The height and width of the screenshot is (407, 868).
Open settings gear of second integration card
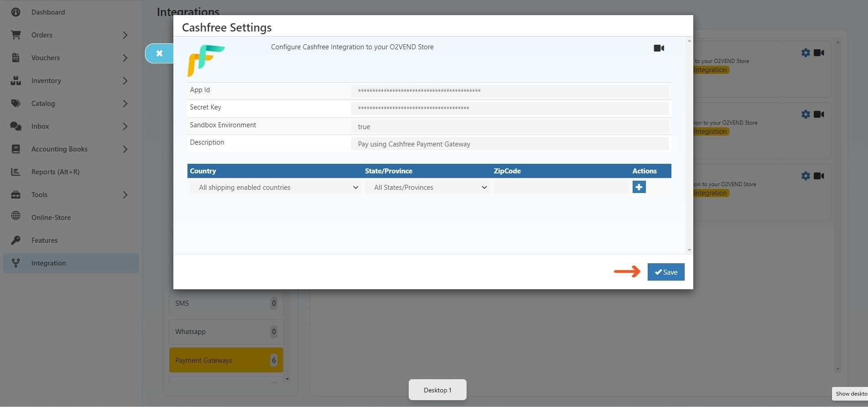[806, 115]
